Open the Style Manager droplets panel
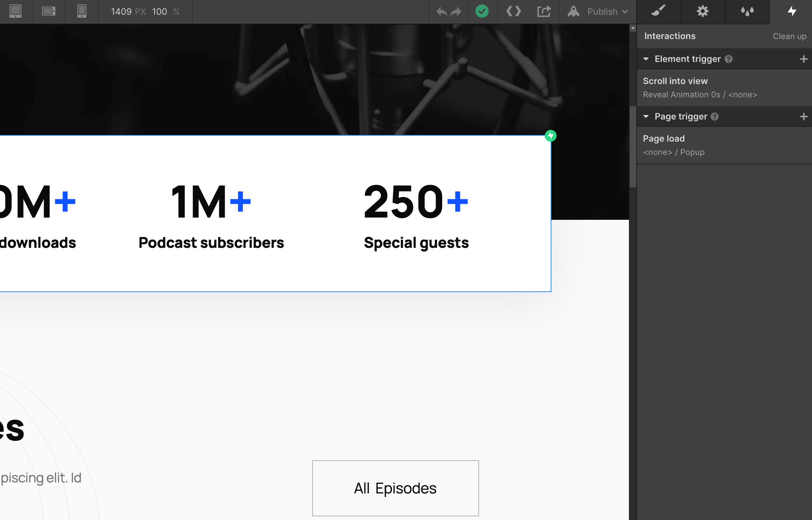This screenshot has width=812, height=520. click(747, 11)
